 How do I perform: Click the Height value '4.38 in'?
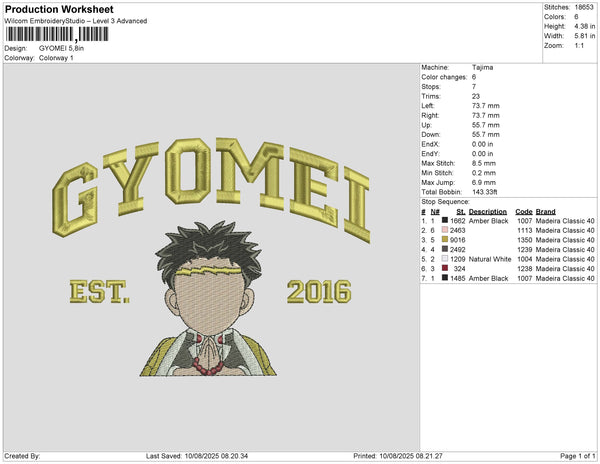[x=584, y=26]
